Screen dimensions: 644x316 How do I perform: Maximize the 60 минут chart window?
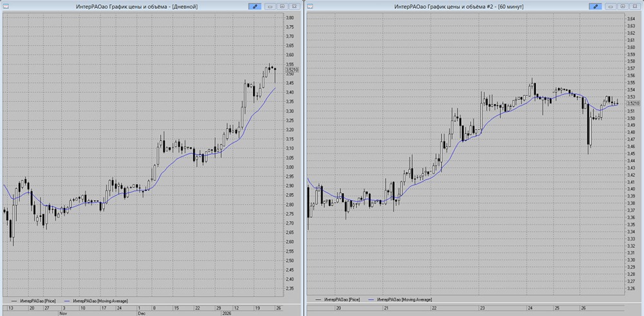point(623,6)
